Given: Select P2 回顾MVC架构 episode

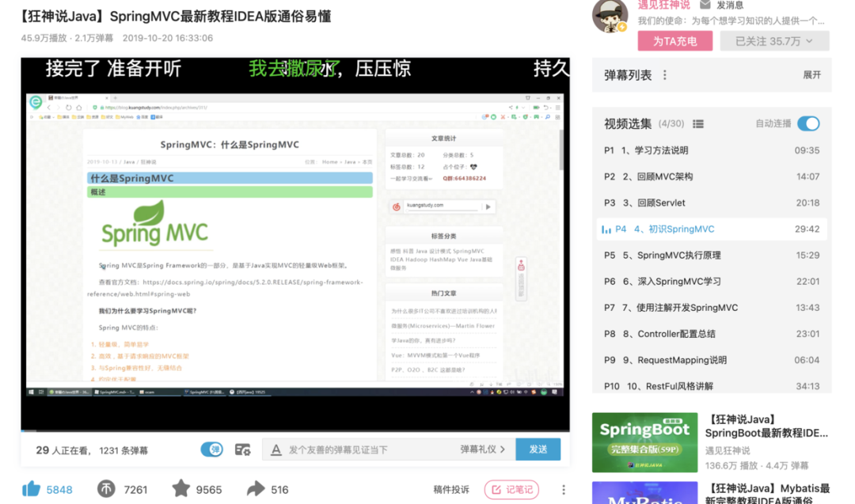Looking at the screenshot, I should [x=712, y=176].
